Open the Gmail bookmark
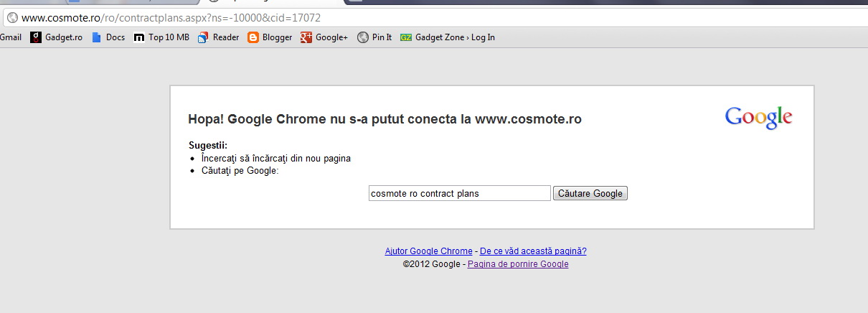This screenshot has width=868, height=313. coord(11,37)
